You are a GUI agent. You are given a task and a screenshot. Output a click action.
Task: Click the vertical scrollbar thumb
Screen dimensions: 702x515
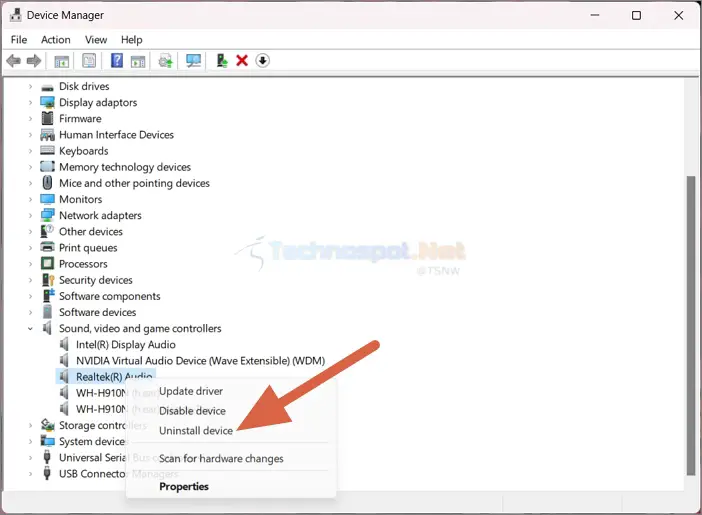(691, 326)
